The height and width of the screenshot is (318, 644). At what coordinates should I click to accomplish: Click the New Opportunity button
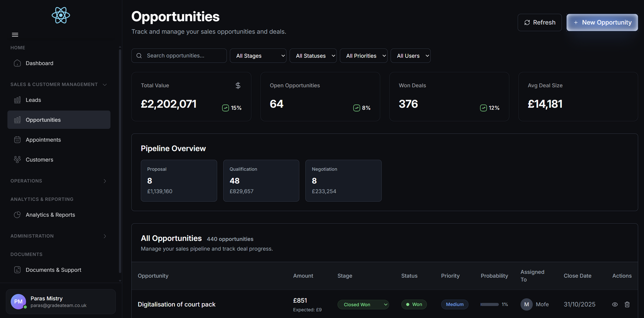coord(602,22)
